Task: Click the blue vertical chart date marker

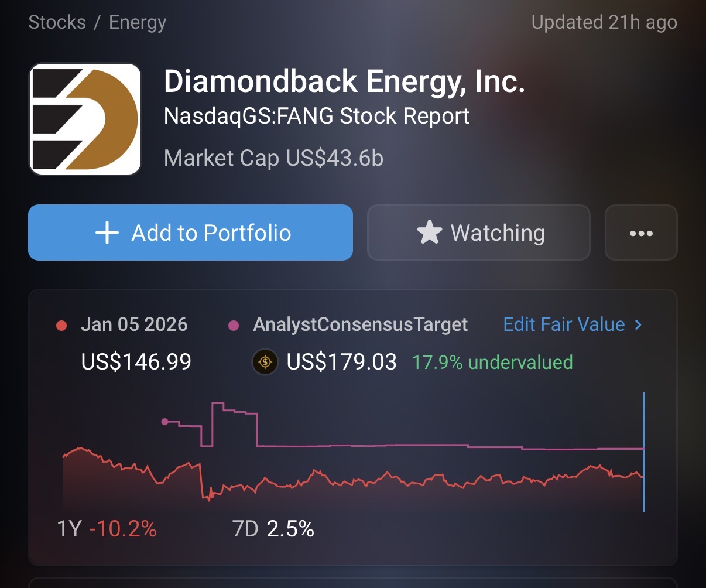Action: pos(643,451)
